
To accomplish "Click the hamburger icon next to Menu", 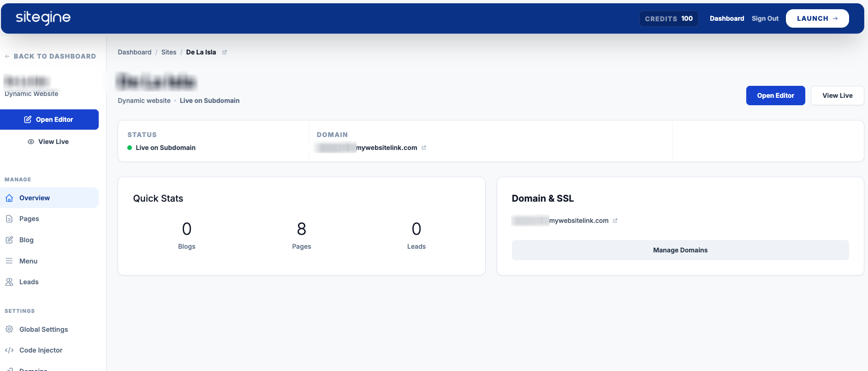I will [9, 261].
